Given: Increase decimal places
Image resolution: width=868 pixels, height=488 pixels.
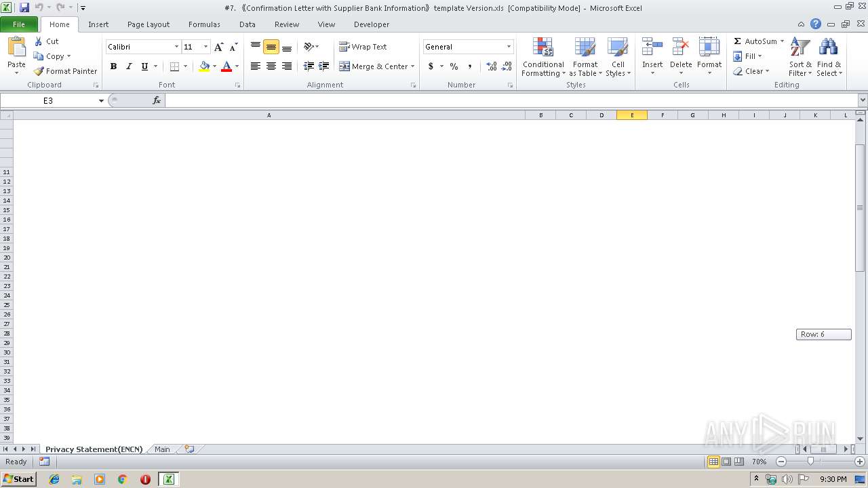Looking at the screenshot, I should point(492,66).
